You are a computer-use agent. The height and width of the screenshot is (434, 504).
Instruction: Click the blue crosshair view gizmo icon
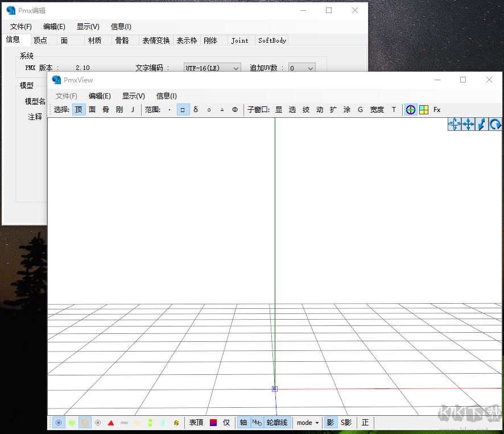tap(411, 109)
